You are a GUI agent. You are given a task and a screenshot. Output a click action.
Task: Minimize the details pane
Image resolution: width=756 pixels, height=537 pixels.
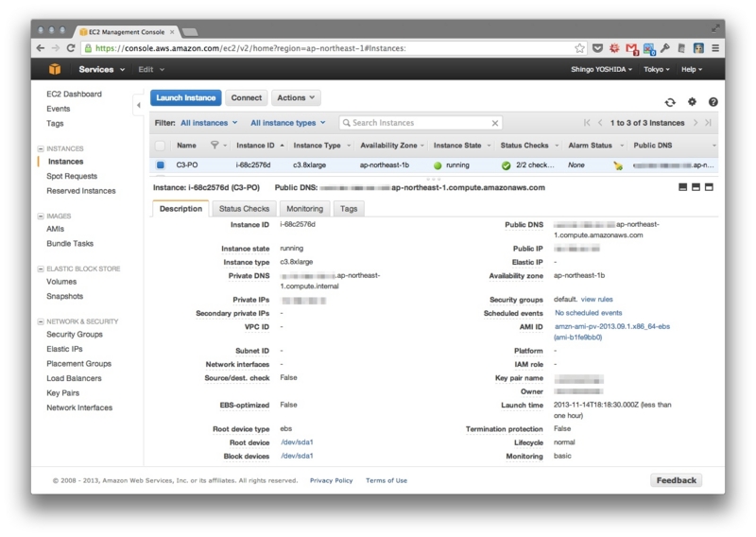(682, 187)
